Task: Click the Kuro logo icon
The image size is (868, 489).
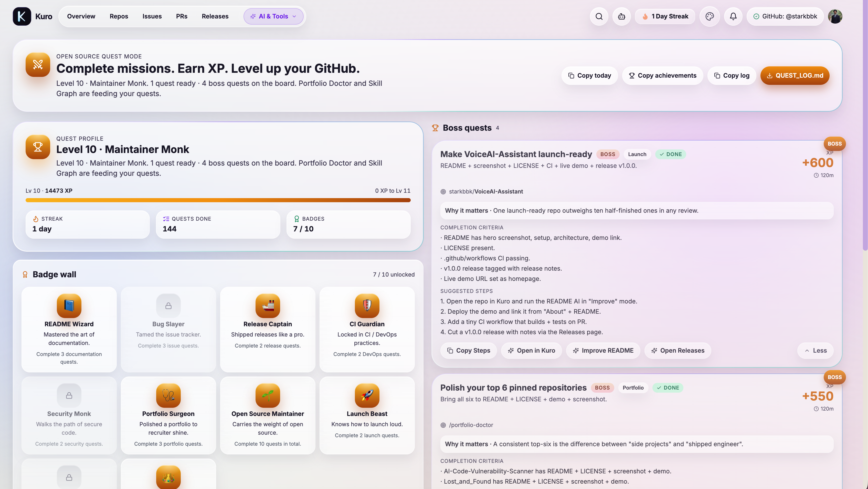Action: (x=22, y=16)
